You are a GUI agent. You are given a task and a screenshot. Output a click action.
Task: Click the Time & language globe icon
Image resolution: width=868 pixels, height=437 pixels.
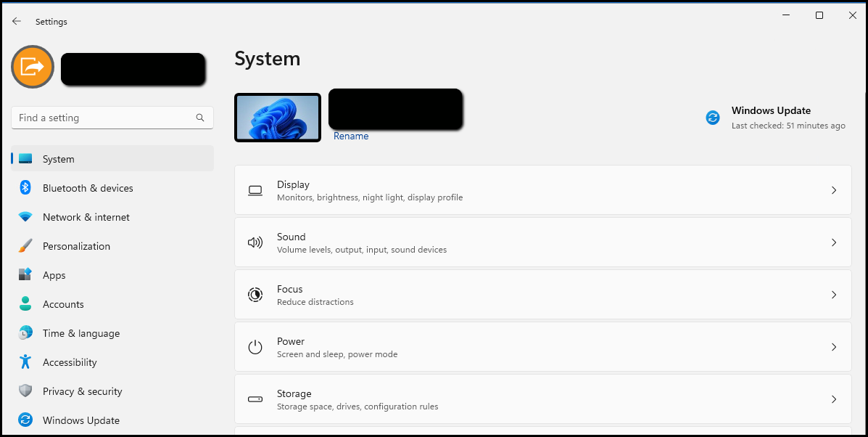click(x=25, y=333)
